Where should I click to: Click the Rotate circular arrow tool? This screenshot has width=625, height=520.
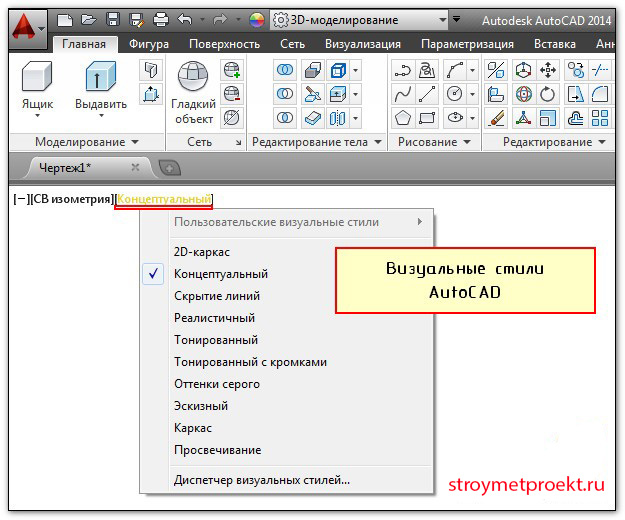click(548, 94)
